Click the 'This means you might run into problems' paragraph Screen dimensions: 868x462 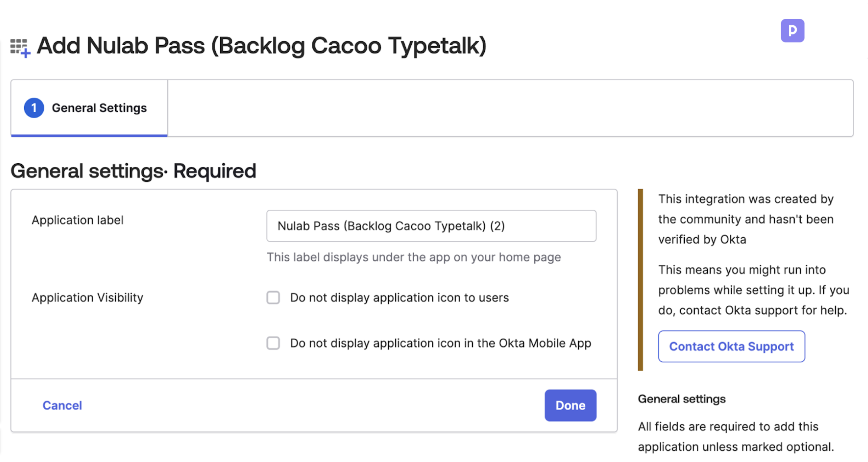(753, 290)
